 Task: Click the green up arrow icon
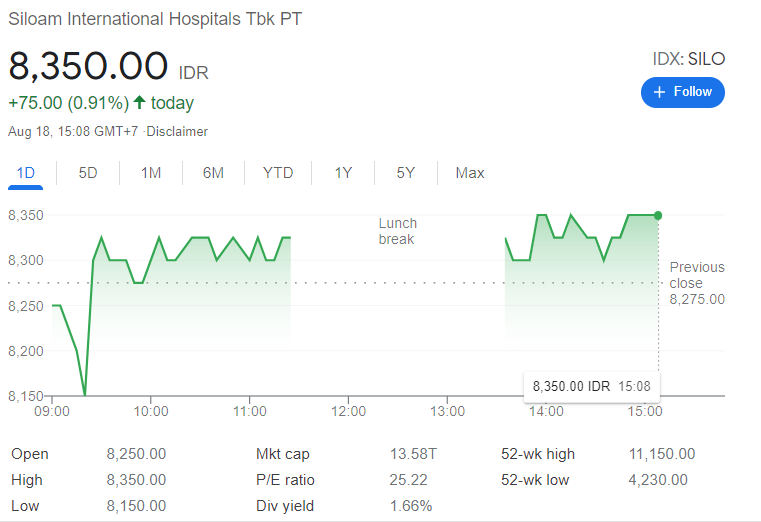pos(140,103)
